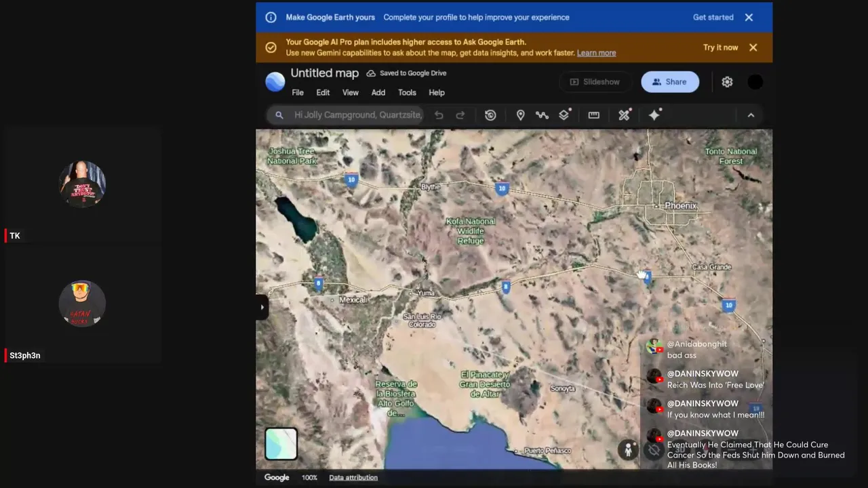Viewport: 868px width, 488px height.
Task: Select the measure ruler tool
Action: [x=594, y=115]
